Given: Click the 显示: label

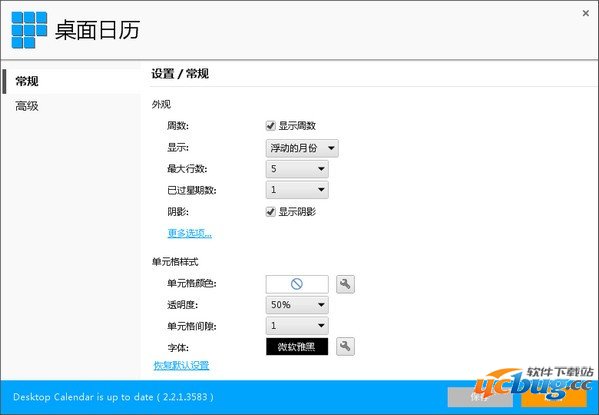Looking at the screenshot, I should click(x=178, y=148).
